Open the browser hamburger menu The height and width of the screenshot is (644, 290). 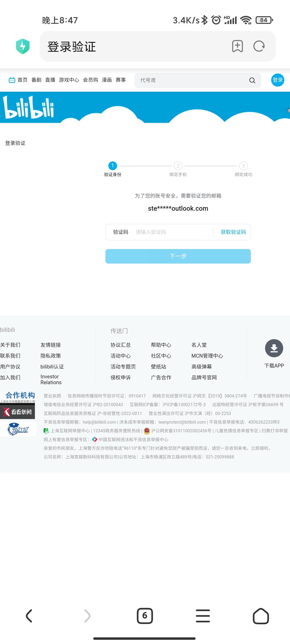pos(203,616)
